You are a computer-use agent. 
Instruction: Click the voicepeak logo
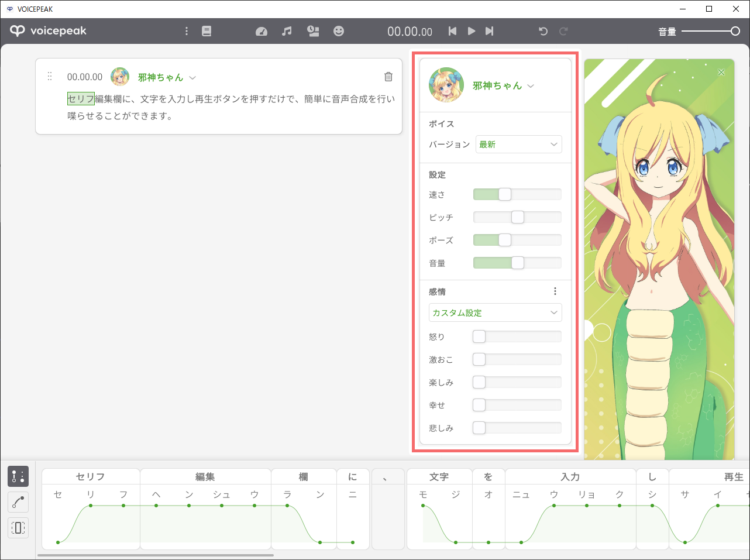click(48, 31)
